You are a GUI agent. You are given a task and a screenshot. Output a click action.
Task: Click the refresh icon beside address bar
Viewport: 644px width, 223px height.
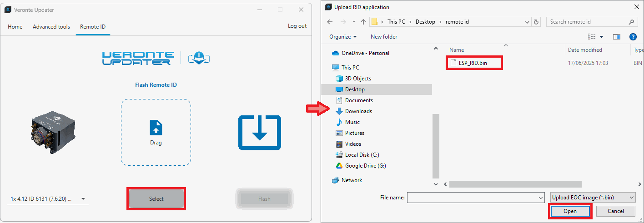pyautogui.click(x=537, y=22)
